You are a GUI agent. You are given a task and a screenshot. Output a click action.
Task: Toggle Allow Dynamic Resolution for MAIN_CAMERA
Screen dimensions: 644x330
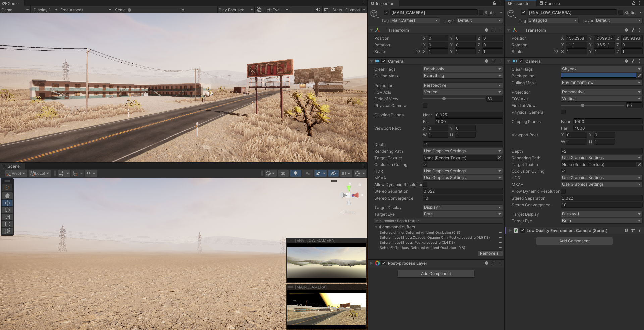coord(425,184)
